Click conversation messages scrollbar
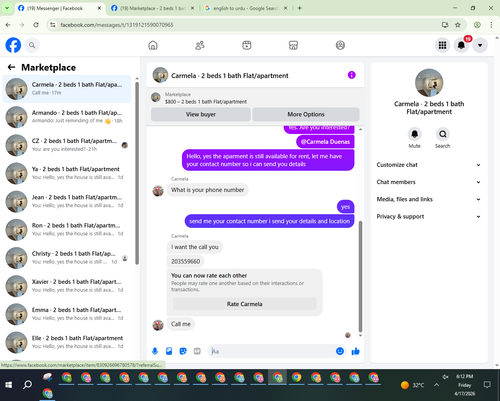The height and width of the screenshot is (401, 500). point(360,276)
